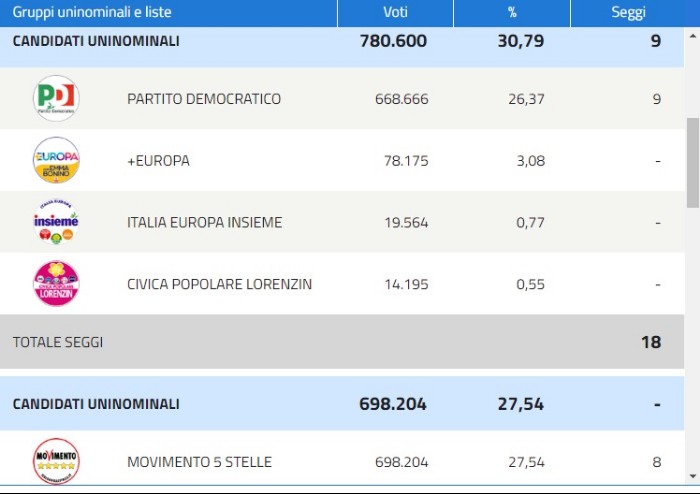
Task: Click the Civica Popolare Lorenzin logo
Action: click(56, 284)
